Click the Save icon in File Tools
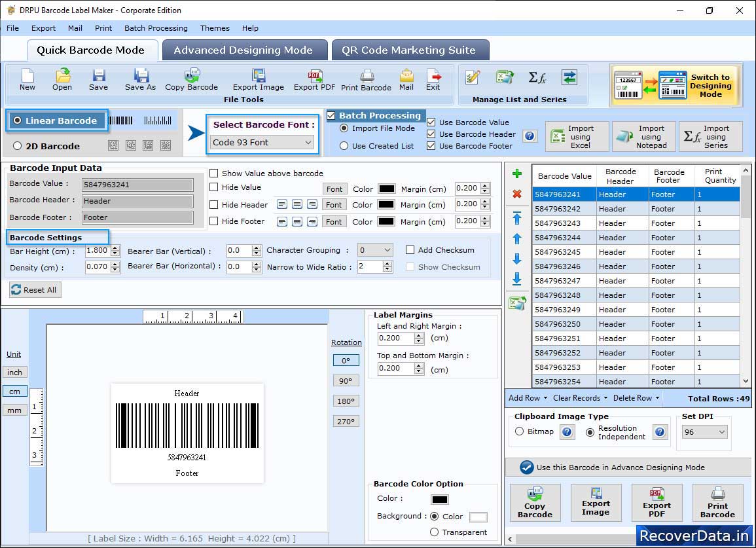Screen dimensions: 756x548 [98, 80]
